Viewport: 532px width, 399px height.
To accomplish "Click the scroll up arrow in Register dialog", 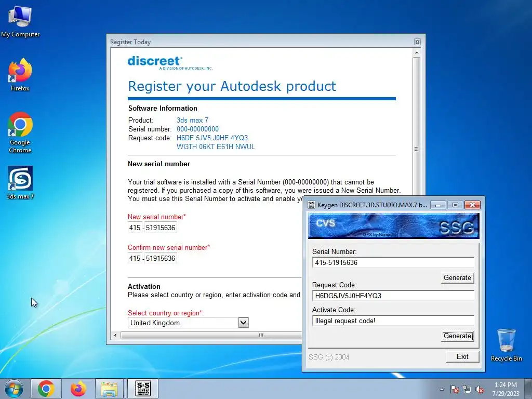I will 417,52.
